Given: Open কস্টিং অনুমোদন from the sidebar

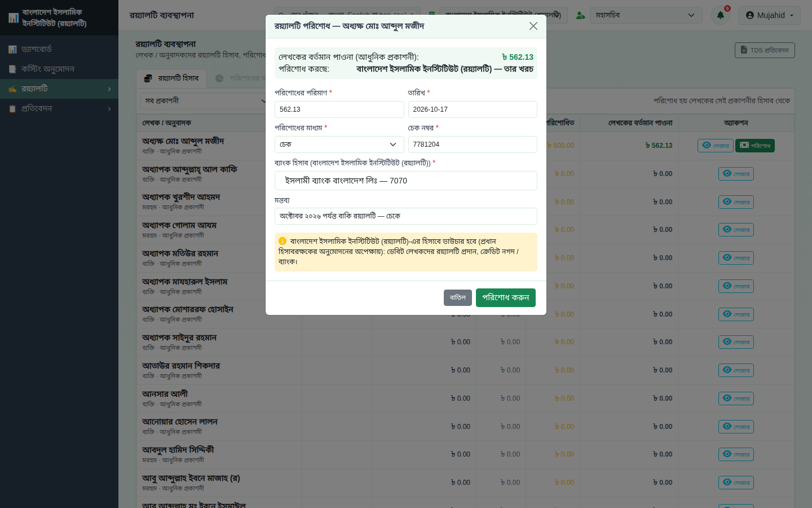Looking at the screenshot, I should click(59, 69).
